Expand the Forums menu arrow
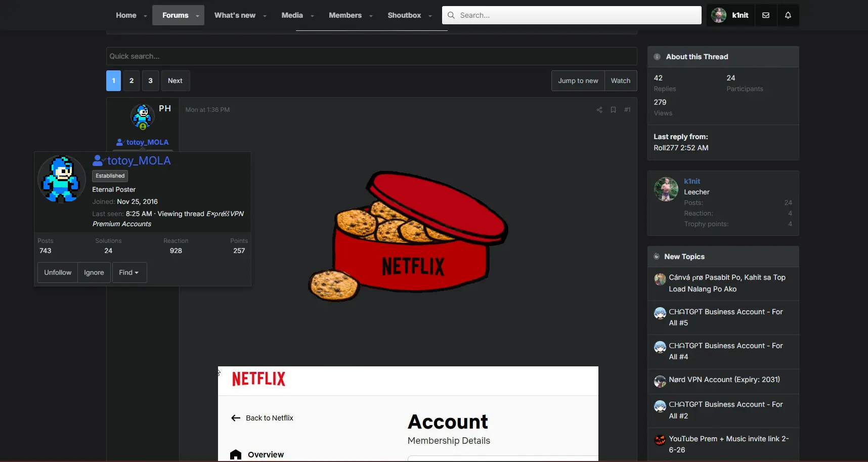This screenshot has height=462, width=868. point(197,16)
